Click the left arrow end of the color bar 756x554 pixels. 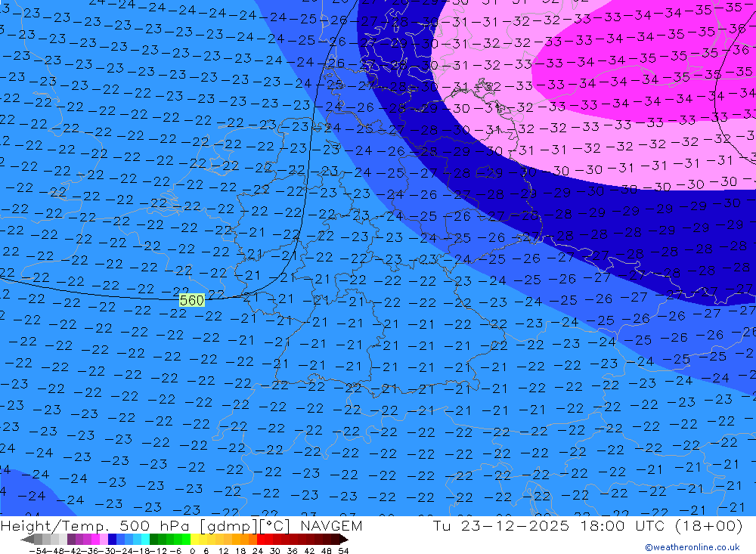point(27,539)
